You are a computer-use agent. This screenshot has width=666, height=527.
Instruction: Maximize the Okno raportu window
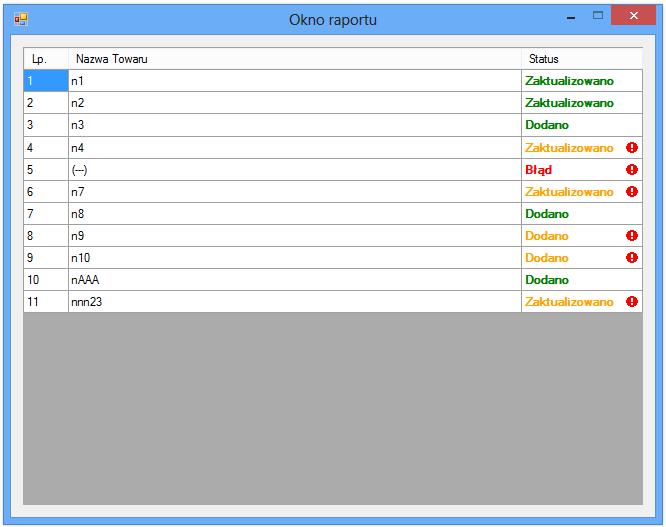598,16
